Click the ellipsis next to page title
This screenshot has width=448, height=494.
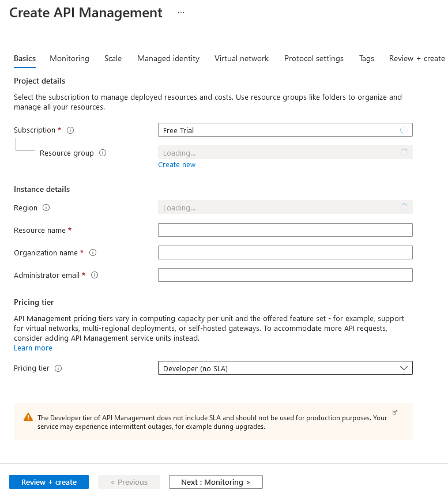pyautogui.click(x=180, y=13)
